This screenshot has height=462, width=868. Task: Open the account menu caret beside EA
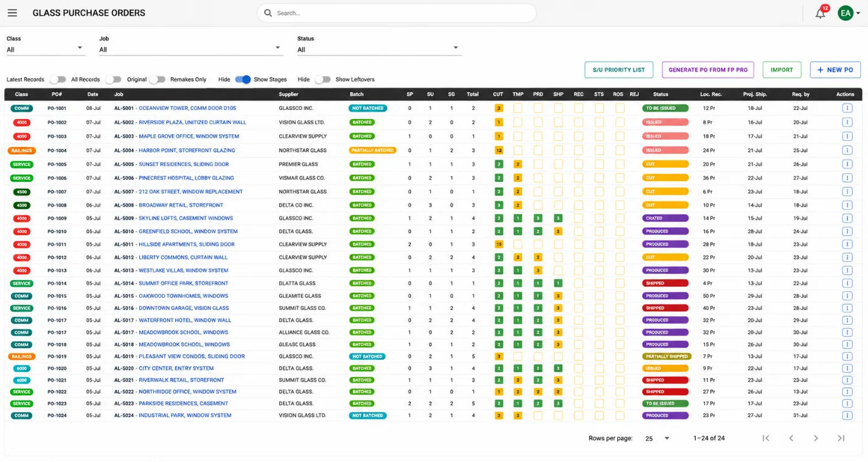click(x=858, y=13)
